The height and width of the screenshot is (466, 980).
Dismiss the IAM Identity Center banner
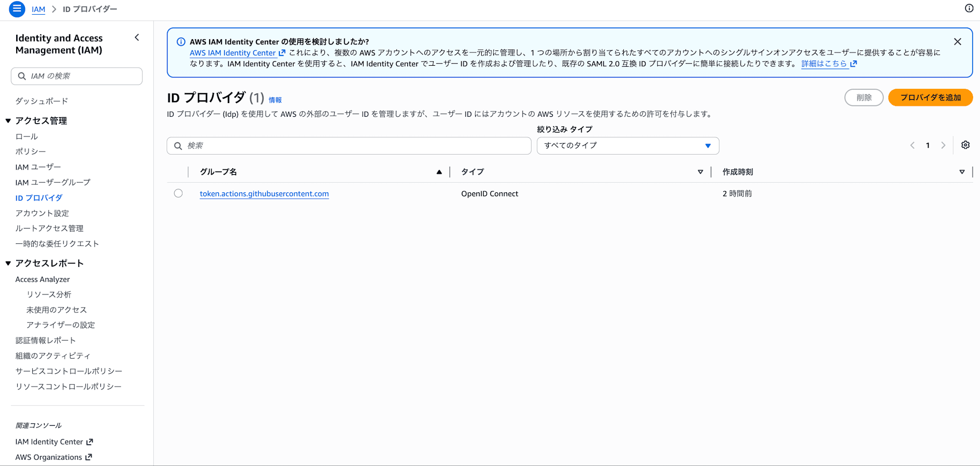click(x=957, y=42)
